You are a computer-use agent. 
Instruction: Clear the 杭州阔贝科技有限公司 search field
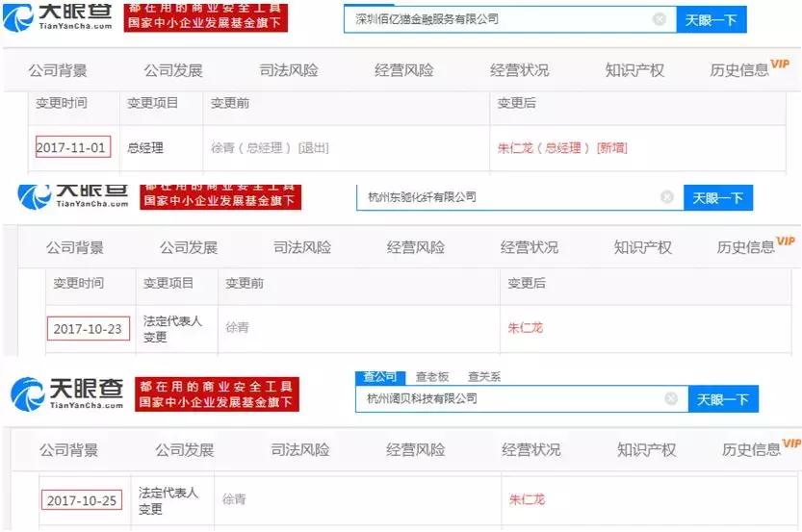tap(671, 398)
